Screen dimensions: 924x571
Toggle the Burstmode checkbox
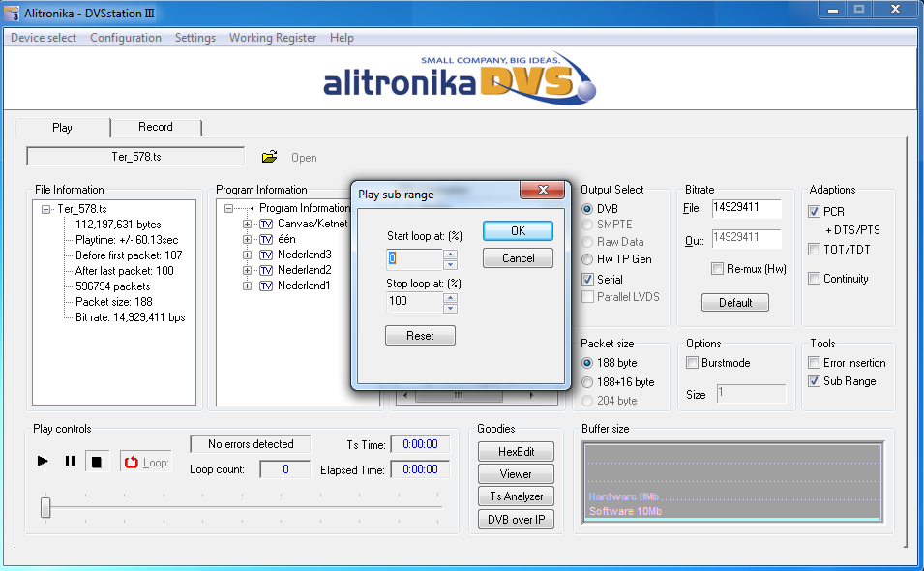click(x=693, y=363)
